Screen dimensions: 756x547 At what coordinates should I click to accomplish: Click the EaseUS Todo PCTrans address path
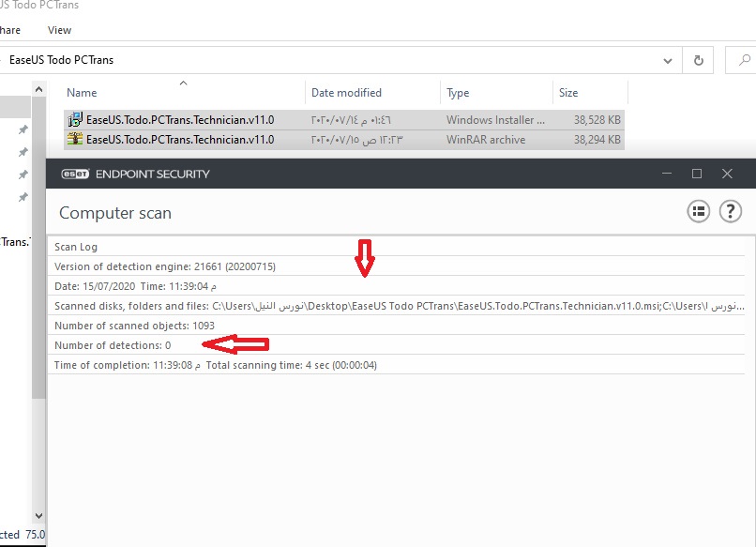click(x=61, y=60)
